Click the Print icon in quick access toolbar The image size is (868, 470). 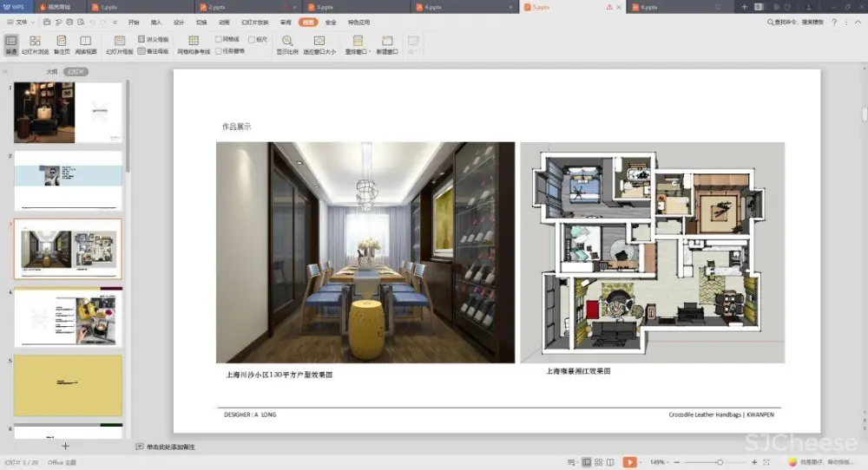tap(69, 23)
